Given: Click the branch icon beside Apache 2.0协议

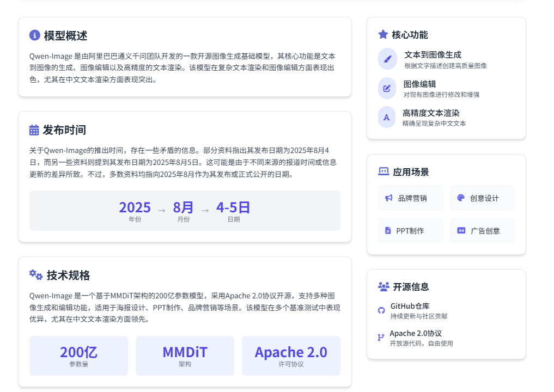Looking at the screenshot, I should (381, 338).
